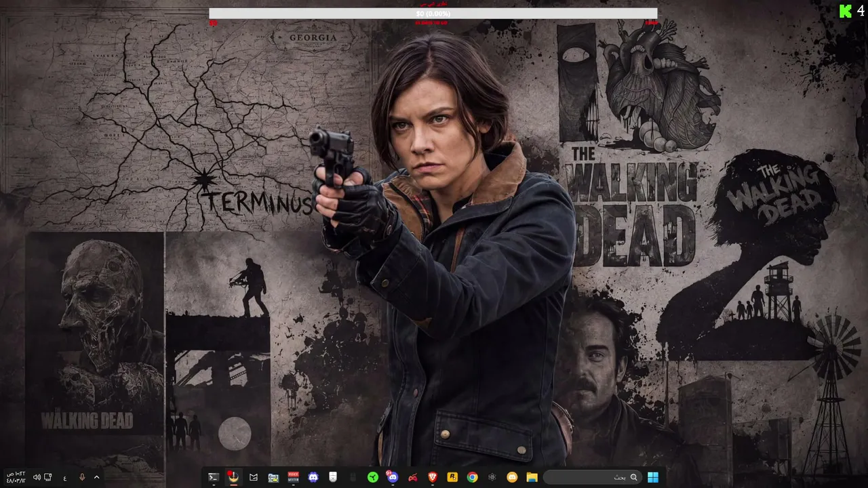The image size is (868, 488).
Task: Open the clock and date calendar flyout
Action: (x=16, y=477)
